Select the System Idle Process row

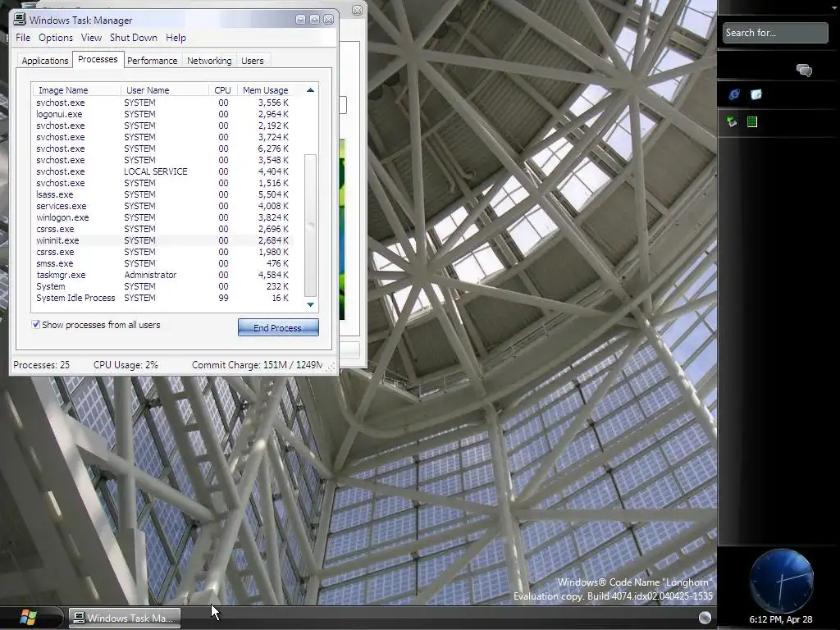click(x=162, y=298)
